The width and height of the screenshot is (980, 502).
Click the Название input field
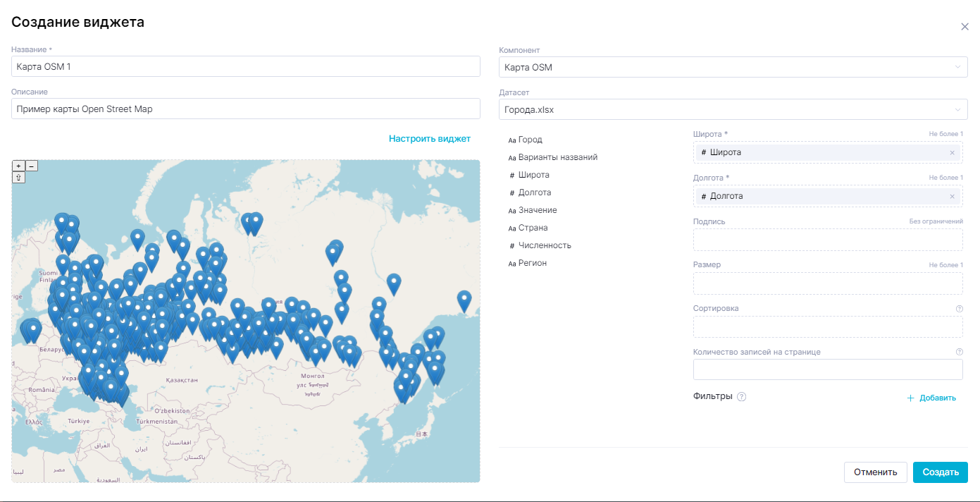click(x=245, y=66)
